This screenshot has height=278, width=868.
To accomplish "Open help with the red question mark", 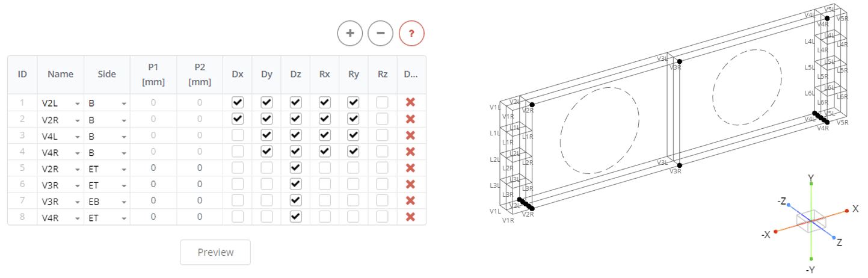I will [411, 33].
